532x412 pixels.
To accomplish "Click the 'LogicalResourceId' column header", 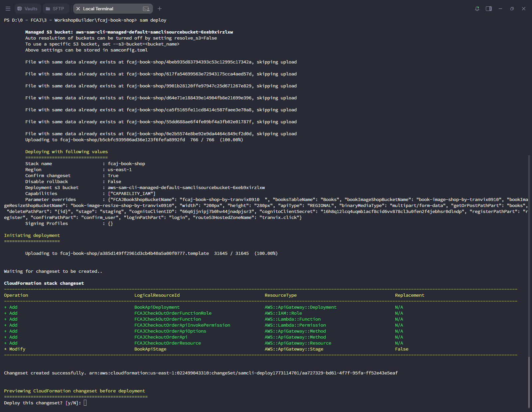I will coord(157,295).
